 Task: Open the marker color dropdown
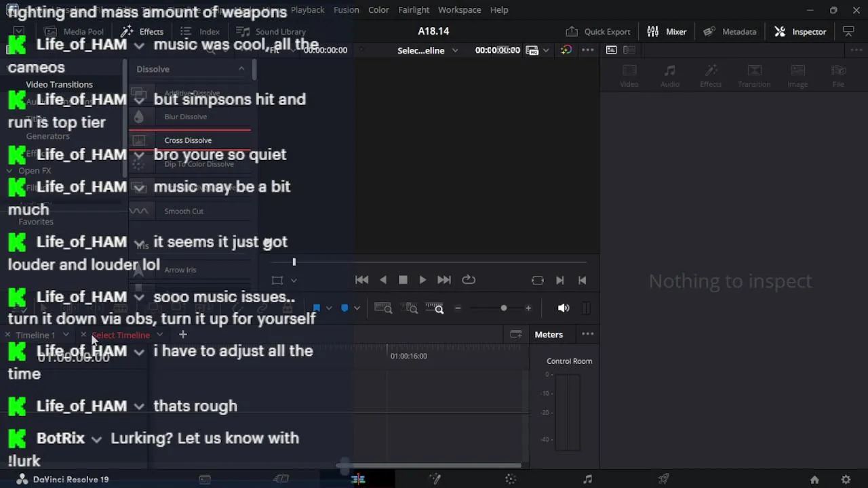click(357, 308)
